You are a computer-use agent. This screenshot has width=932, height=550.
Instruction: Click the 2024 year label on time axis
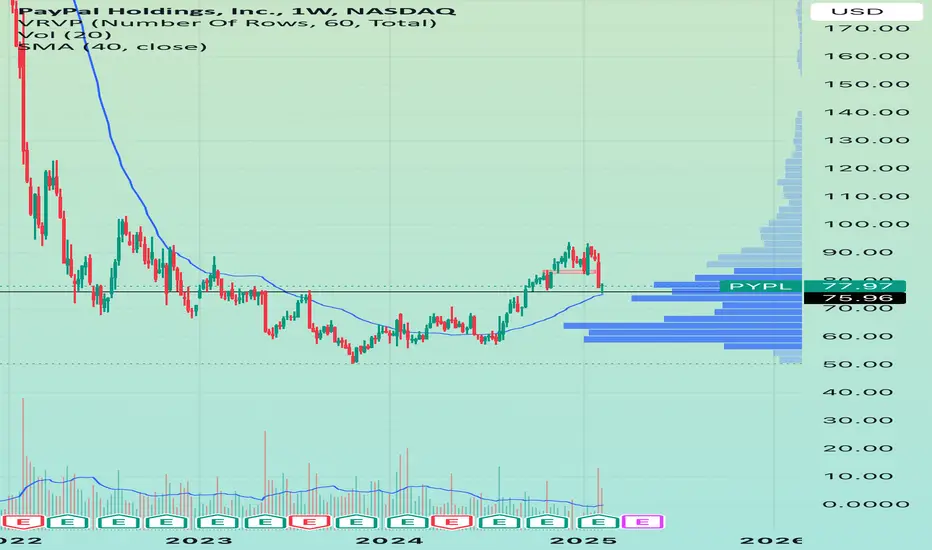click(389, 540)
